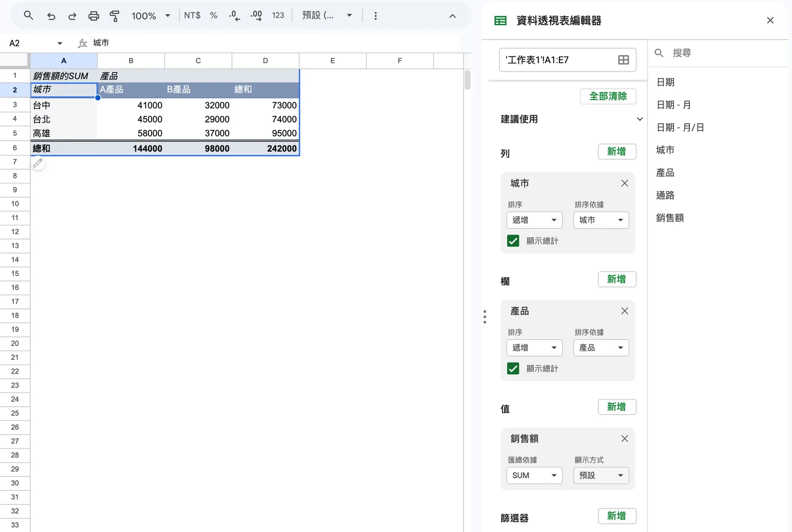
Task: Click 新增 next to 列
Action: pyautogui.click(x=617, y=152)
